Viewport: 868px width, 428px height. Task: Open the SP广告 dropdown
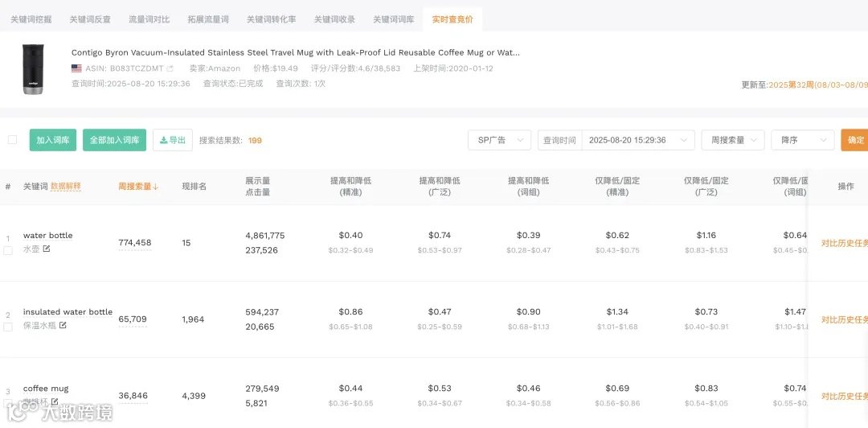coord(499,140)
